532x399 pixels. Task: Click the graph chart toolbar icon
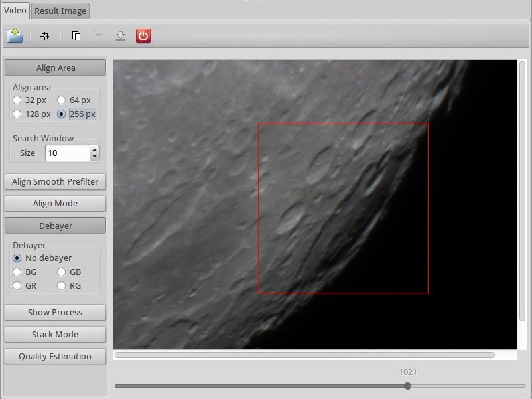(98, 36)
